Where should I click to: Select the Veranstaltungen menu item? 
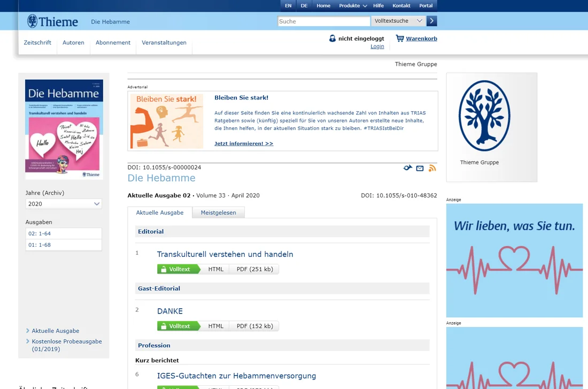[164, 42]
